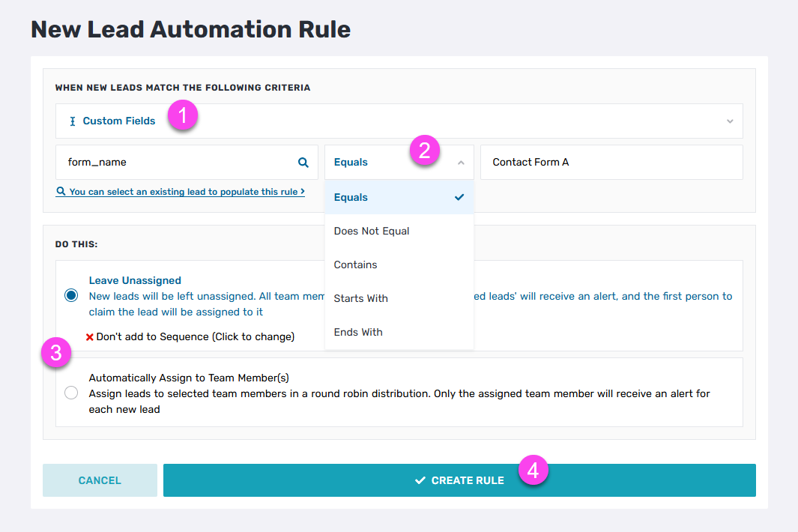Click the pink numbered marker 3
Viewport: 798px width, 532px height.
(x=56, y=352)
